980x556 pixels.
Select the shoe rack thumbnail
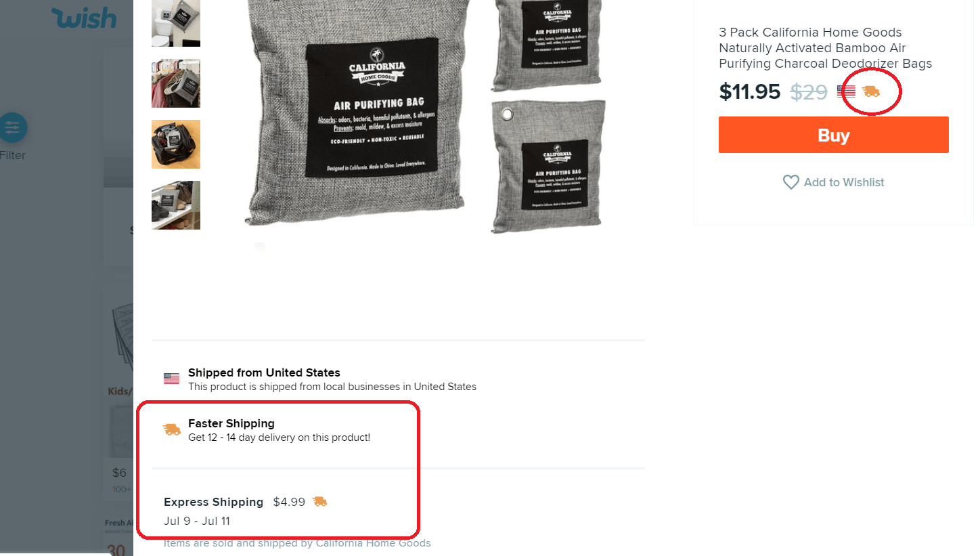[176, 205]
